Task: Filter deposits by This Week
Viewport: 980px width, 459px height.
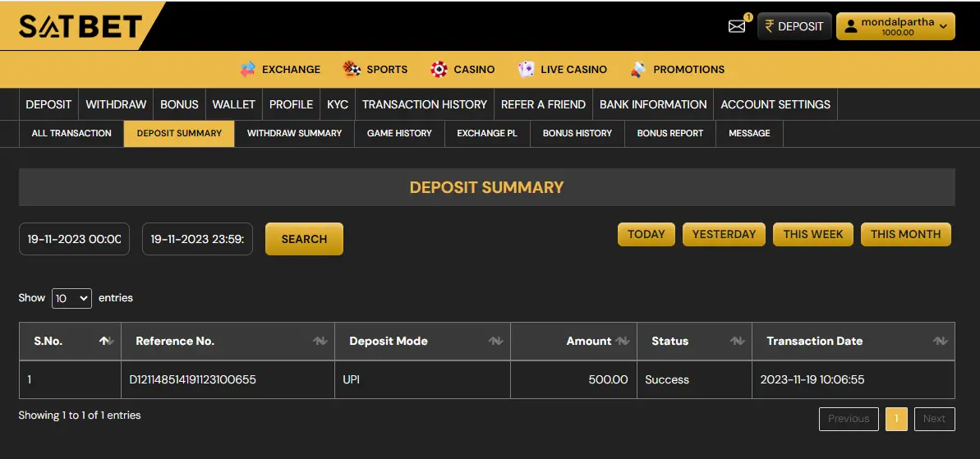Action: (812, 234)
